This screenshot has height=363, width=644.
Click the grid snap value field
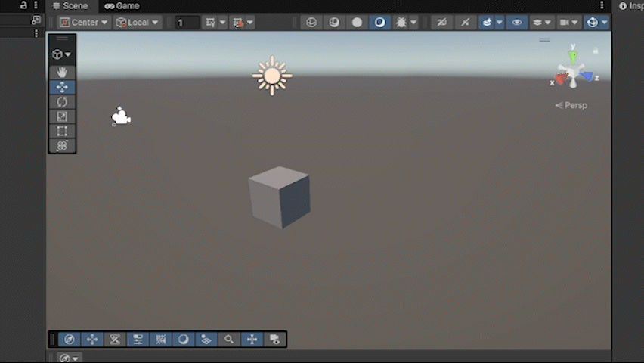click(187, 23)
